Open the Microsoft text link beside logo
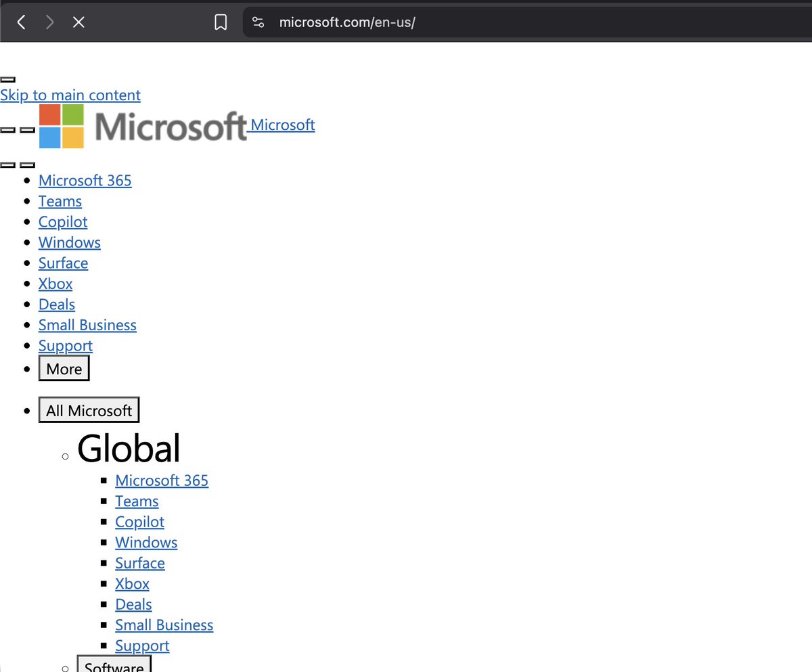This screenshot has width=812, height=672. click(282, 125)
